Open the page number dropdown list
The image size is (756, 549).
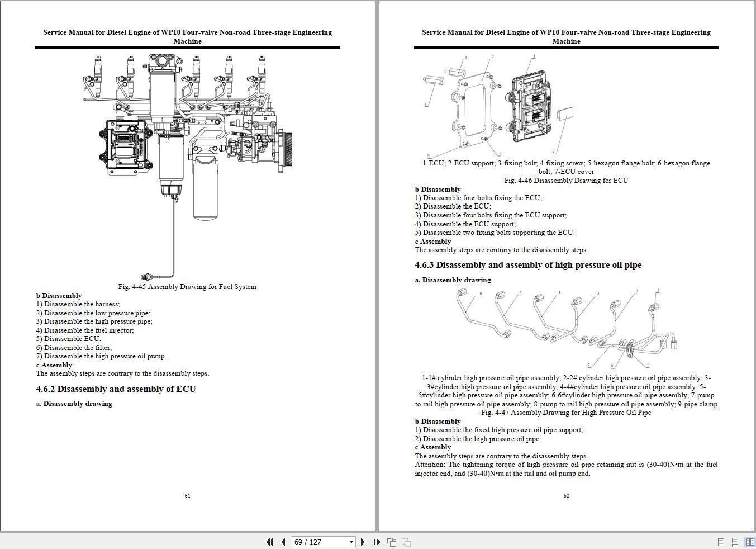pos(351,542)
